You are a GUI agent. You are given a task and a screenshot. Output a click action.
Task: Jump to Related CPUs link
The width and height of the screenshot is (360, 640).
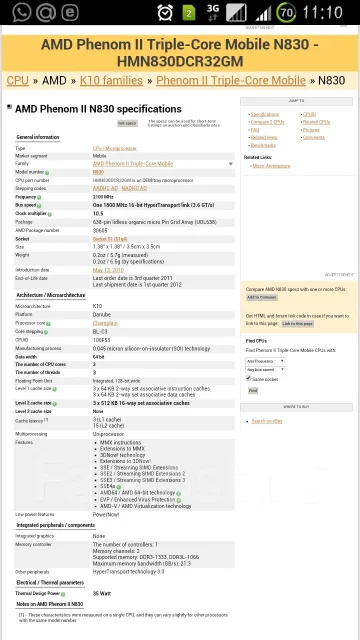316,122
